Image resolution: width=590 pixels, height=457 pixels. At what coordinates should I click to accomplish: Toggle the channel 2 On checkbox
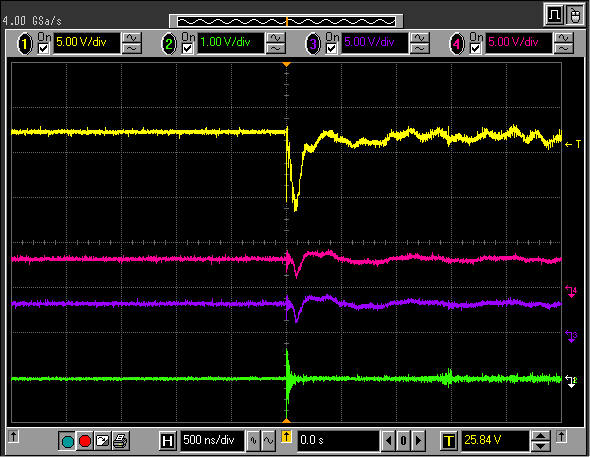pyautogui.click(x=187, y=49)
